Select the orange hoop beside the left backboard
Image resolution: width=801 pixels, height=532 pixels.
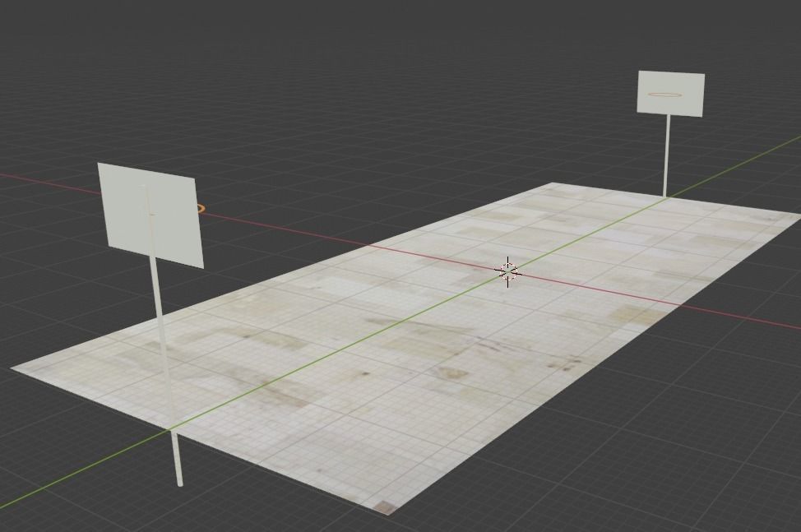tap(201, 208)
